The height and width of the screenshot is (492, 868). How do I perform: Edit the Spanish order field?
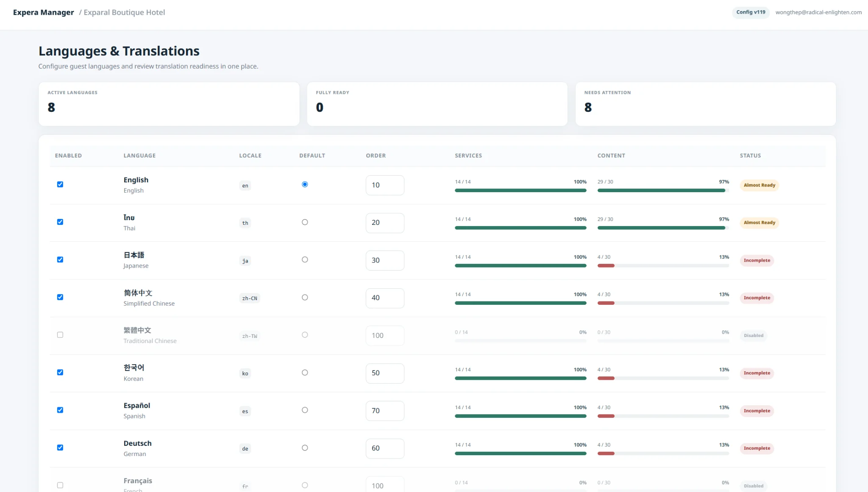pyautogui.click(x=385, y=411)
